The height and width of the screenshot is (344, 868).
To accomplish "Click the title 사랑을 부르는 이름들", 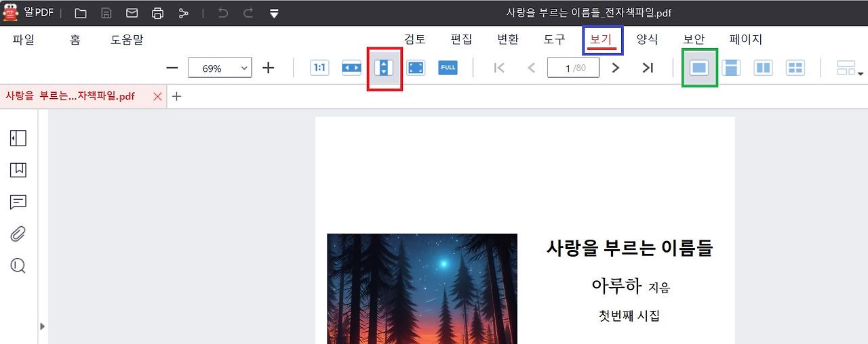I will coord(629,249).
